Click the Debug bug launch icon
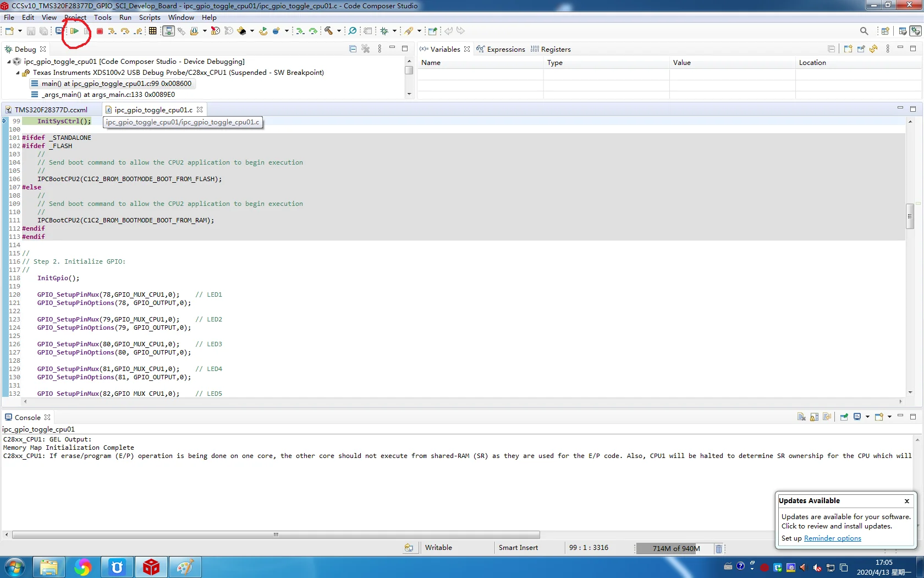924x578 pixels. [x=384, y=31]
